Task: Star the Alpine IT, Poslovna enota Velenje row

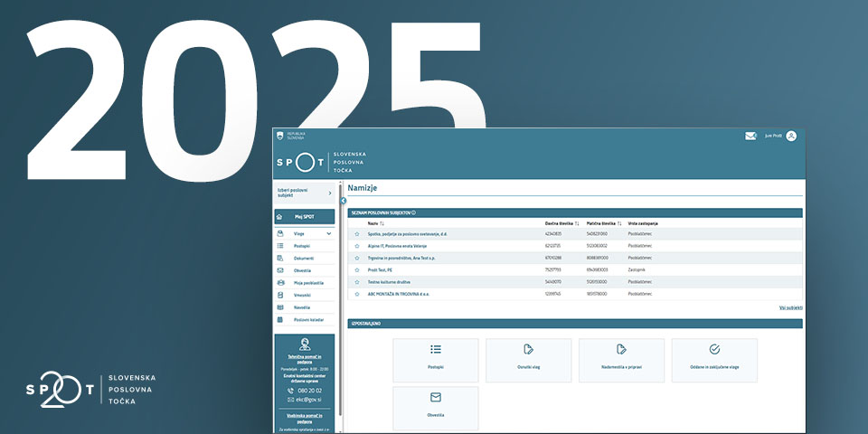Action: [x=357, y=246]
